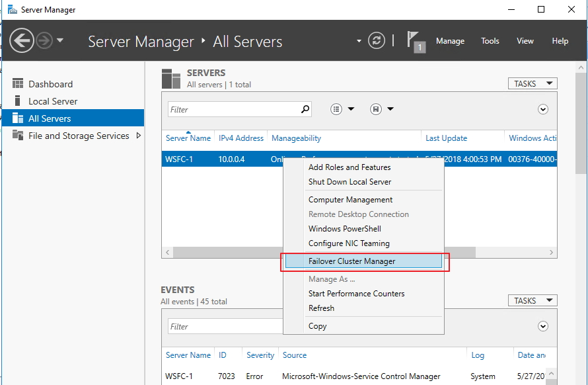
Task: Select Windows PowerShell in context menu
Action: tap(344, 229)
